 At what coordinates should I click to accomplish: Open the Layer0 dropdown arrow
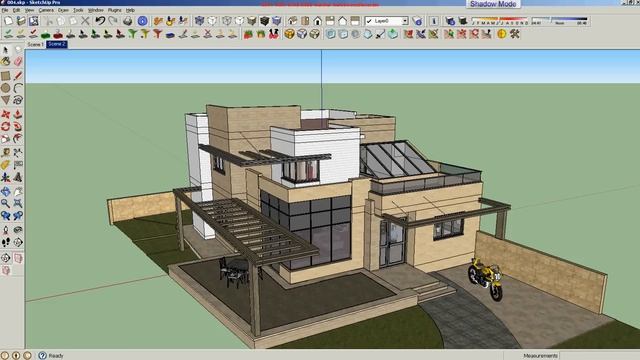405,20
